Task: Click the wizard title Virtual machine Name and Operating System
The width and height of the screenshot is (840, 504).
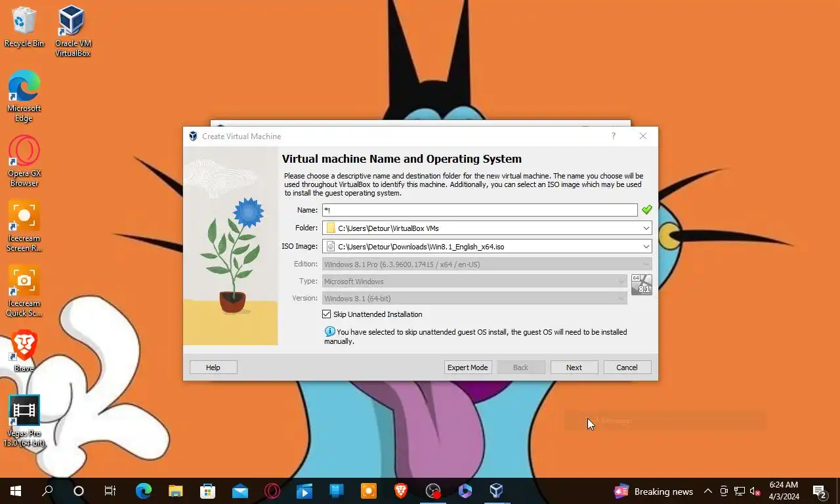Action: click(x=402, y=159)
